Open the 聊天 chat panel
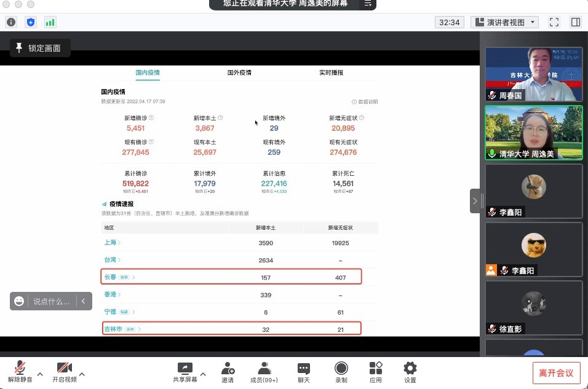588x389 pixels. (x=304, y=372)
